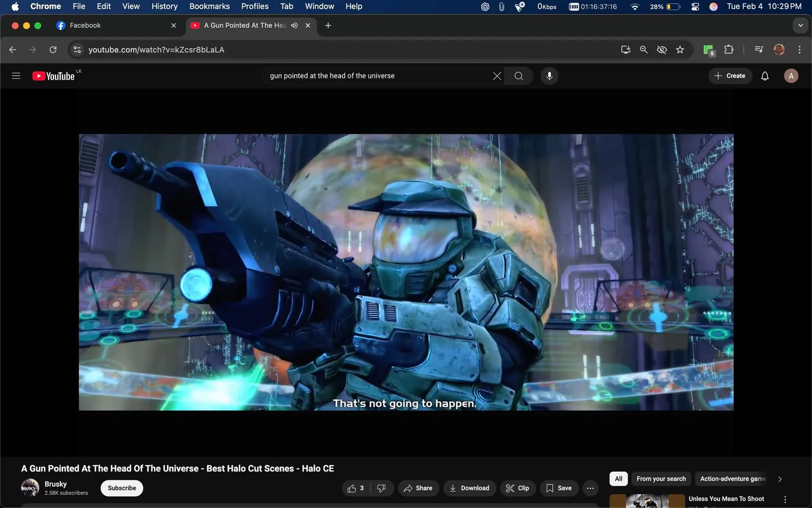Switch to the Facebook tab
This screenshot has height=508, width=812.
(86, 25)
